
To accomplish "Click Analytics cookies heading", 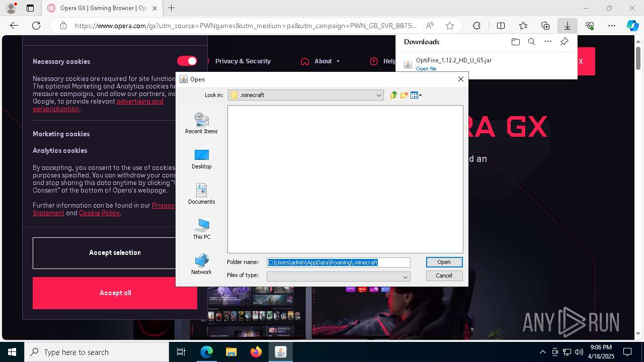I will pyautogui.click(x=60, y=150).
